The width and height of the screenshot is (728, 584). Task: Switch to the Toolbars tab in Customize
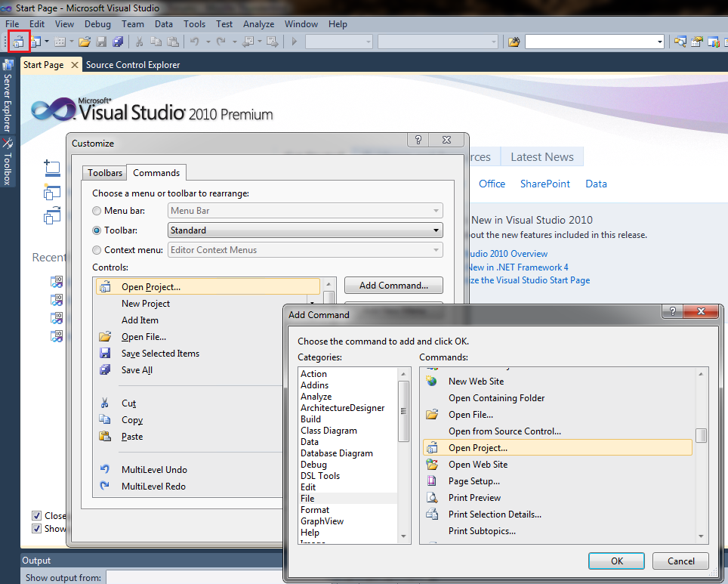(105, 173)
